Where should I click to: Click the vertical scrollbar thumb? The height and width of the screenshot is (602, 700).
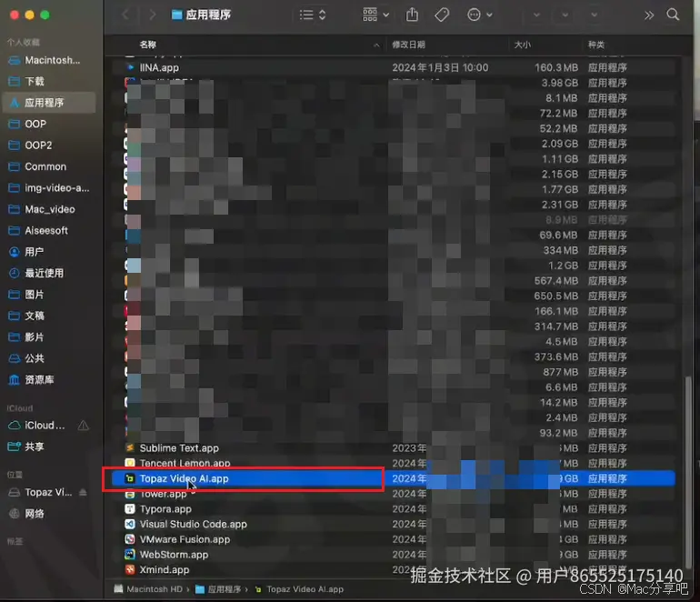(x=688, y=472)
